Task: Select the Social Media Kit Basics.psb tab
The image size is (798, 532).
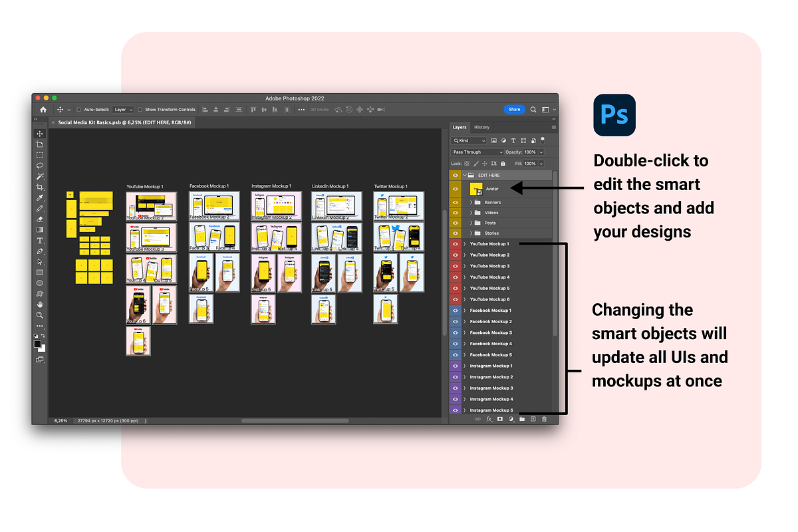Action: [x=121, y=122]
